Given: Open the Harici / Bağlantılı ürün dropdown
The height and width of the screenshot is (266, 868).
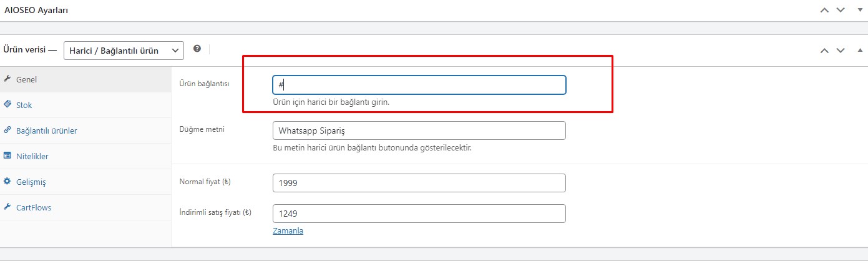Looking at the screenshot, I should [x=124, y=50].
